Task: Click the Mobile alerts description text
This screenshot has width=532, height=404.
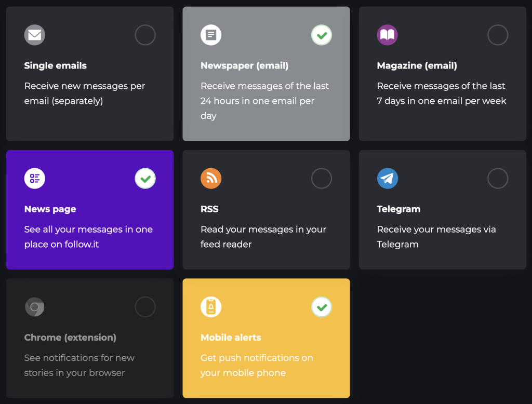Action: (x=257, y=365)
